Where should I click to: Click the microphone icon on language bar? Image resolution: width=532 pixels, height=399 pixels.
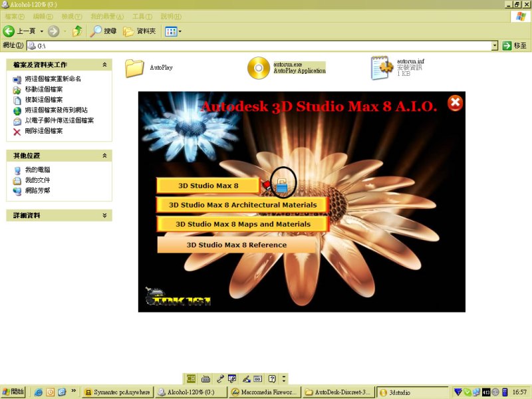(x=220, y=378)
